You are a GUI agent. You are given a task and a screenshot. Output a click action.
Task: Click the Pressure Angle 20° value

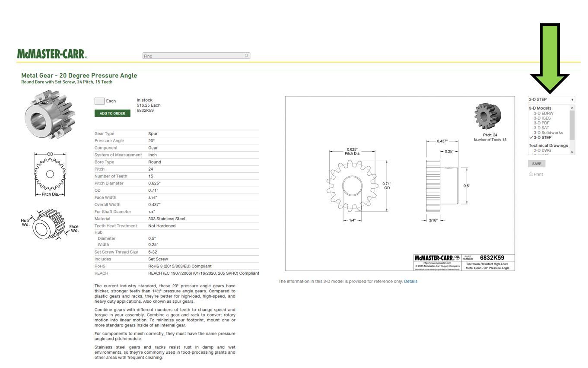pos(152,140)
